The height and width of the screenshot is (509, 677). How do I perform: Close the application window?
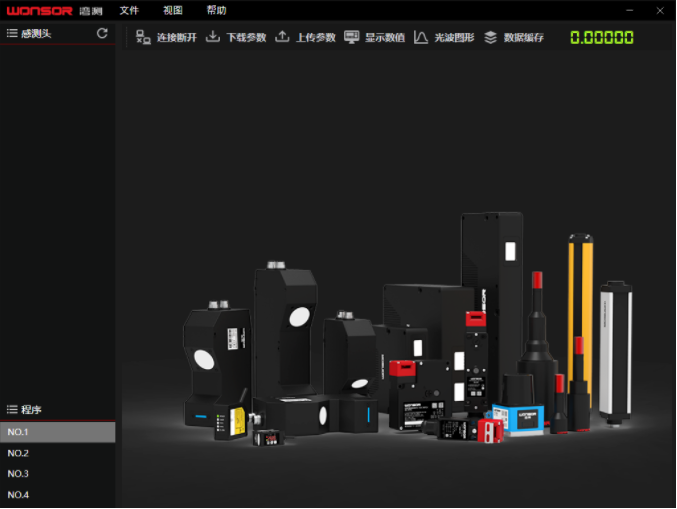[660, 10]
